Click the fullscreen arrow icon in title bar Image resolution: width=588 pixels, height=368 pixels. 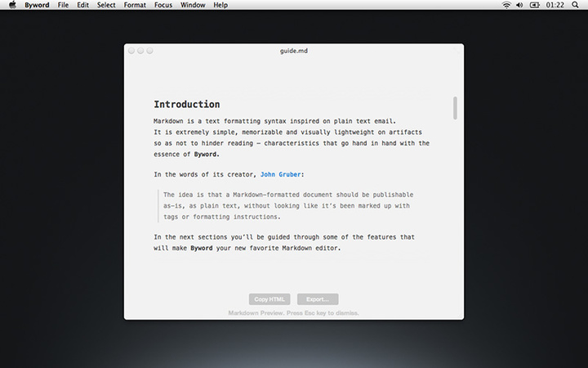click(457, 51)
